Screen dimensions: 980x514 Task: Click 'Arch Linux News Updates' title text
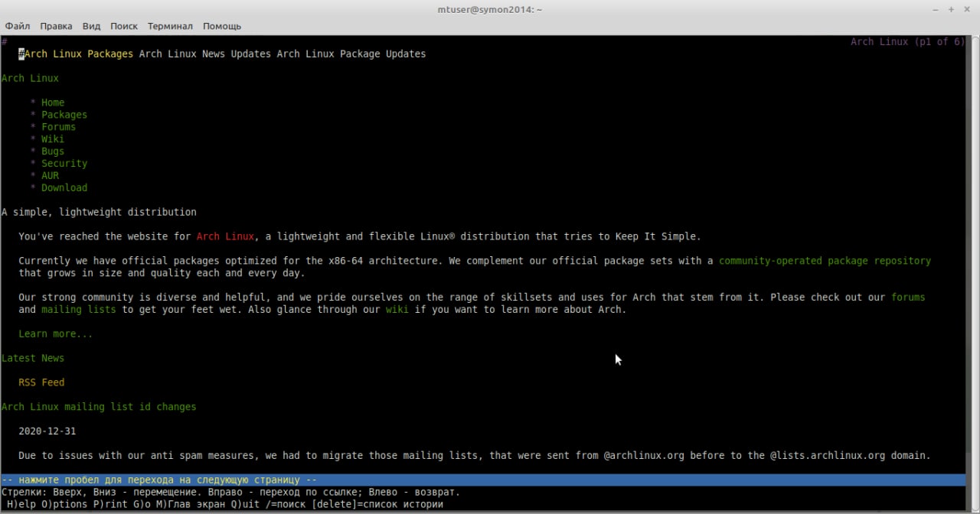click(x=205, y=54)
